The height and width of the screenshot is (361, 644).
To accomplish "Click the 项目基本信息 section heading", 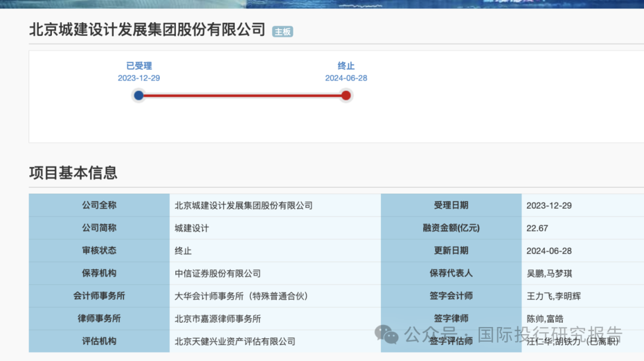I will pos(73,172).
